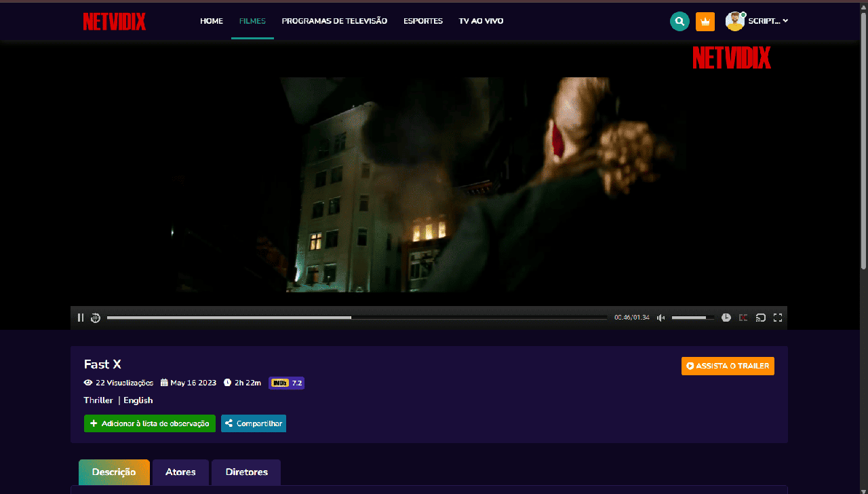Toggle the theater mode icon in player
This screenshot has width=868, height=494.
coord(743,318)
